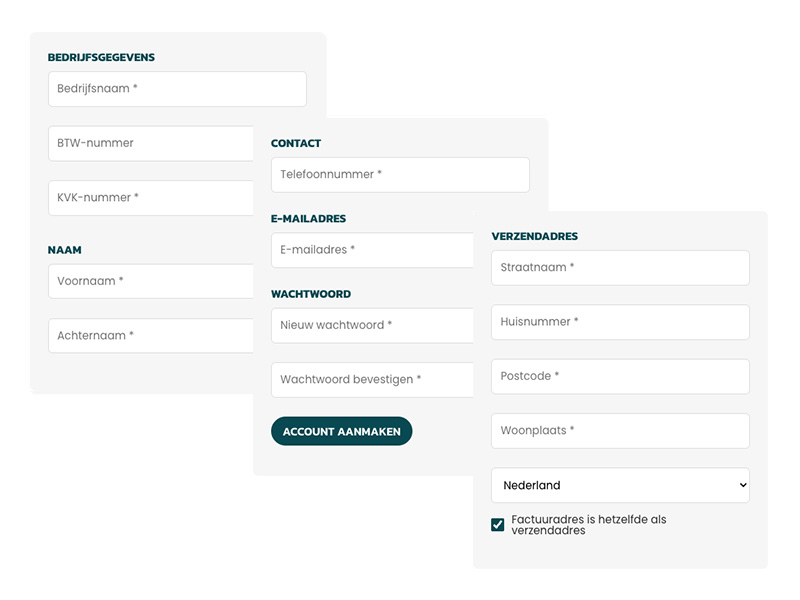Image resolution: width=800 pixels, height=600 pixels.
Task: Select the KVK-nummer text box
Action: [151, 197]
